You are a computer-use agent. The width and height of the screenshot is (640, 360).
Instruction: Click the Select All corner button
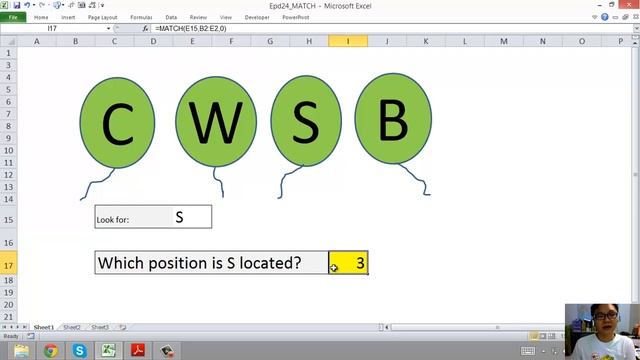tap(9, 41)
